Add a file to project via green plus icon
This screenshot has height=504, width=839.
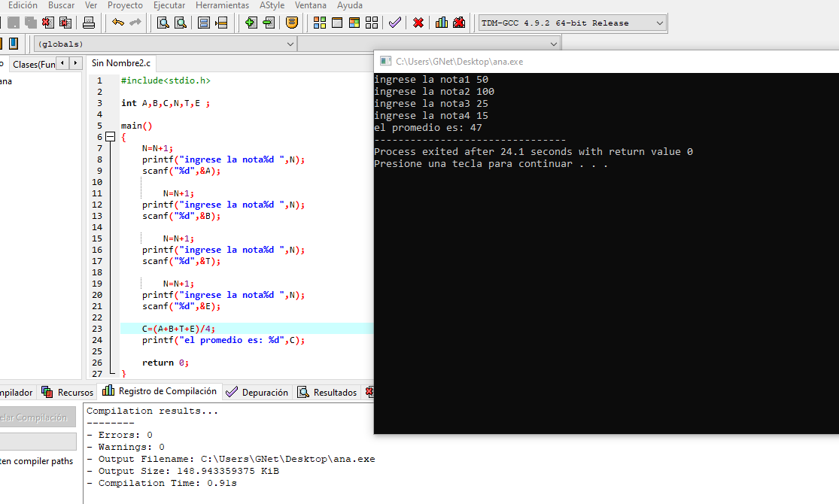[251, 23]
